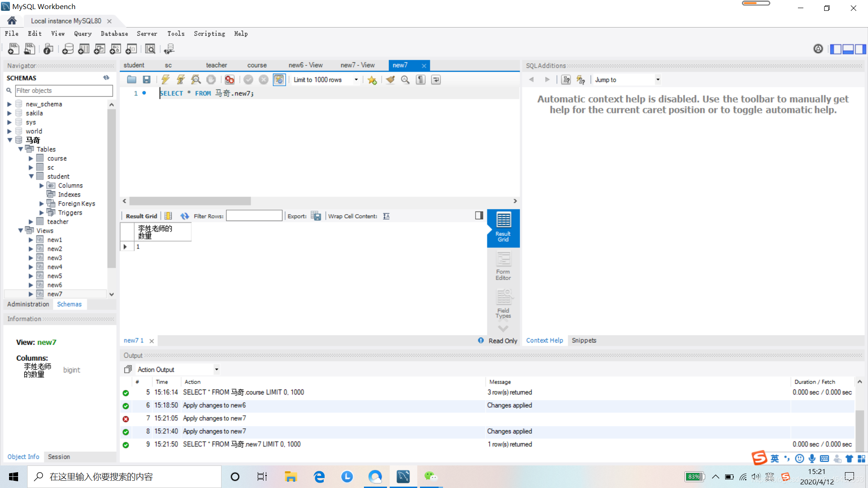The width and height of the screenshot is (868, 488).
Task: Switch to the teacher editor tab
Action: (217, 65)
